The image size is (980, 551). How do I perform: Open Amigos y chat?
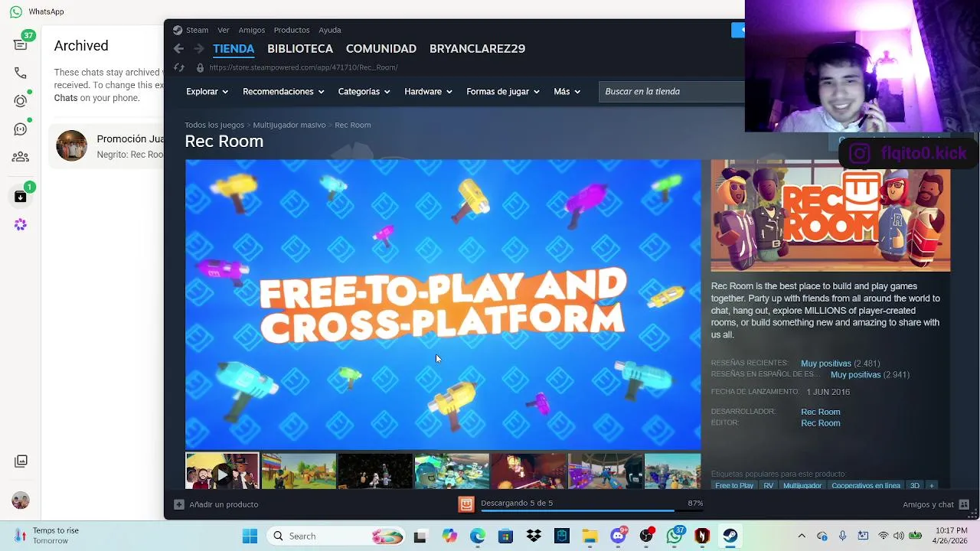point(936,504)
